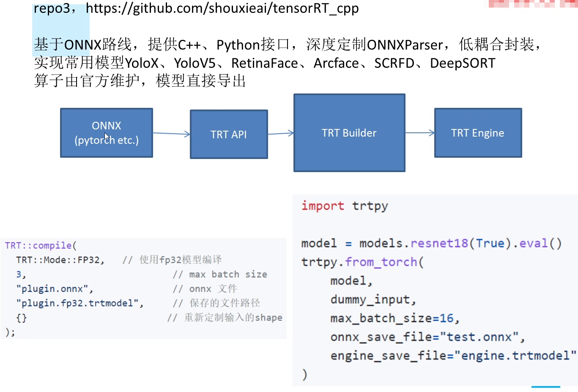Click 'trtpy.from_torch(' code line
Image resolution: width=578 pixels, height=392 pixels.
coord(362,262)
